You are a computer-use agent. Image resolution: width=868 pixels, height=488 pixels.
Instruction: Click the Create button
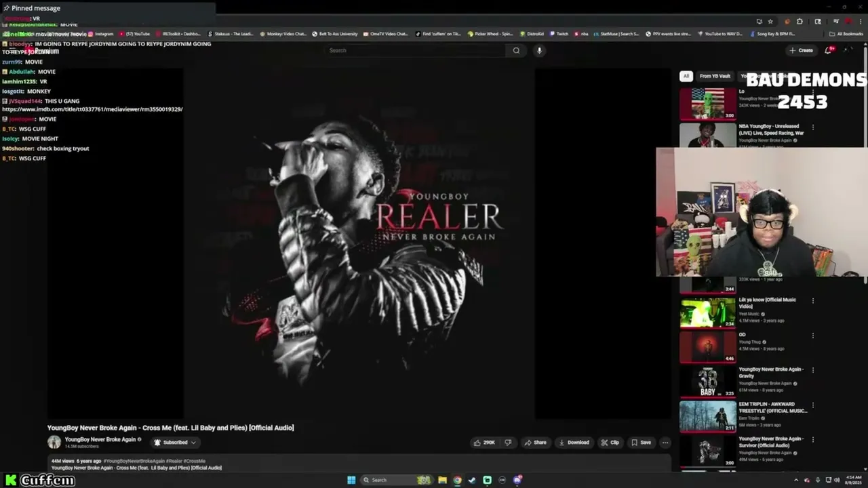801,50
